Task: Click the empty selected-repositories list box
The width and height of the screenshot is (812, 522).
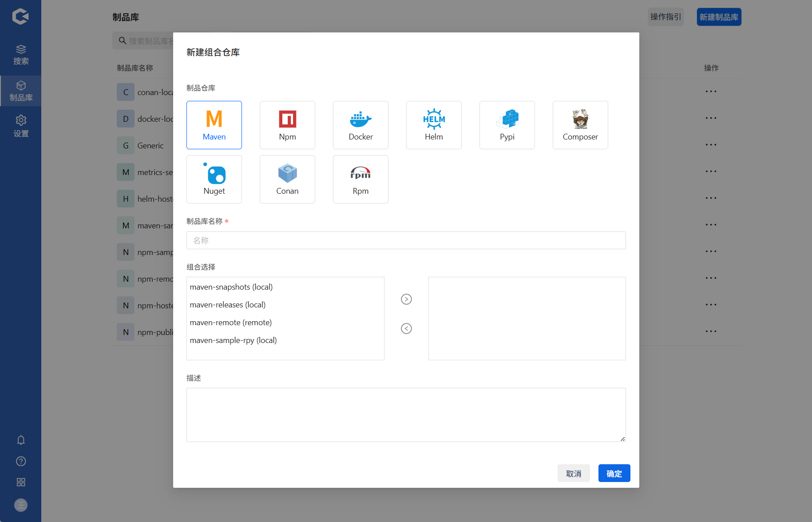Action: 527,319
